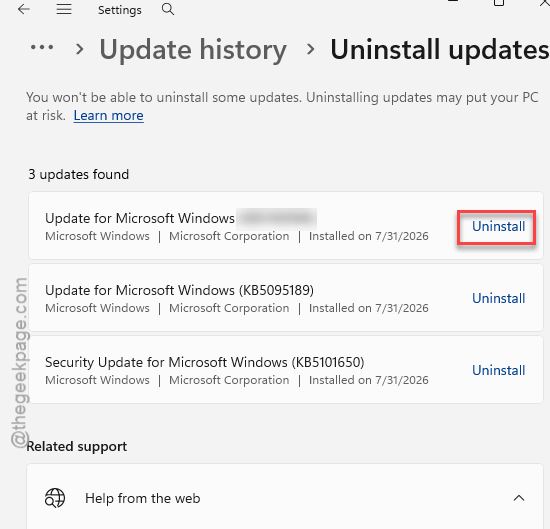Click the search magnifier icon
The height and width of the screenshot is (529, 550).
pyautogui.click(x=168, y=9)
